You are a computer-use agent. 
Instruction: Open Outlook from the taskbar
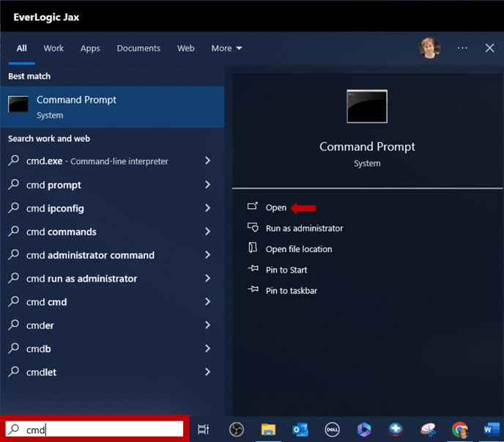(300, 429)
